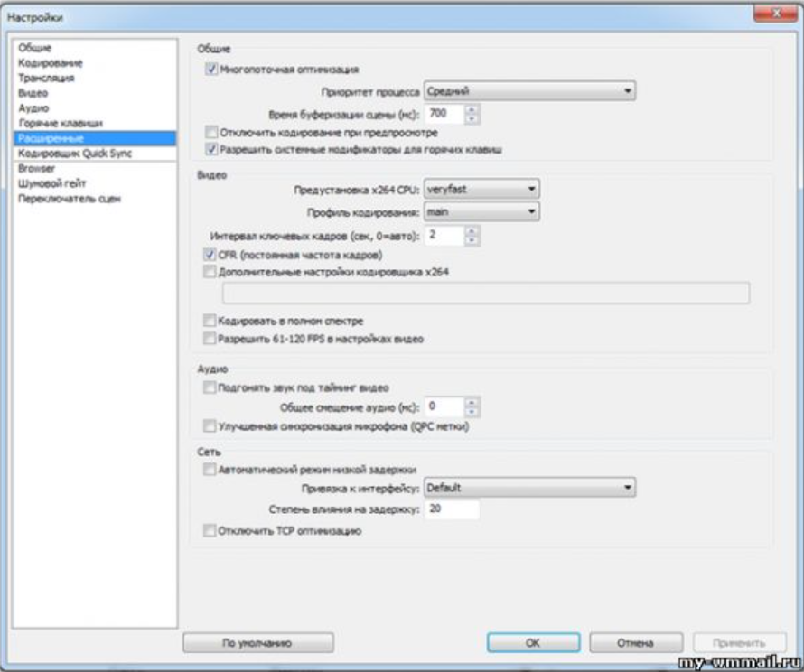Click По умолчанию reset button
This screenshot has height=672, width=804.
[x=258, y=643]
